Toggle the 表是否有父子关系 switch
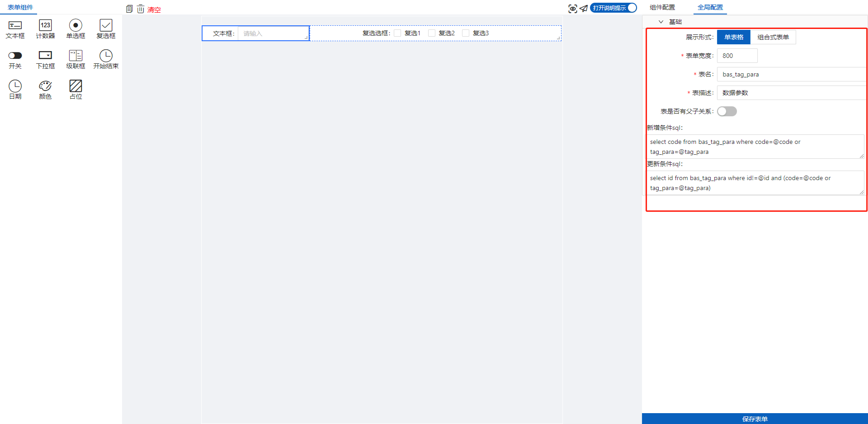The height and width of the screenshot is (424, 868). click(727, 111)
